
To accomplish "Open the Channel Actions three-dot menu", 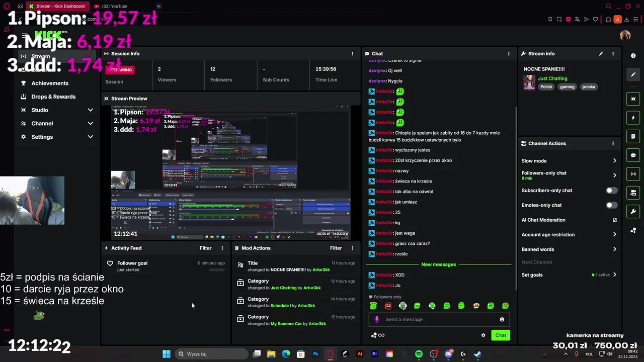I will coord(613,143).
